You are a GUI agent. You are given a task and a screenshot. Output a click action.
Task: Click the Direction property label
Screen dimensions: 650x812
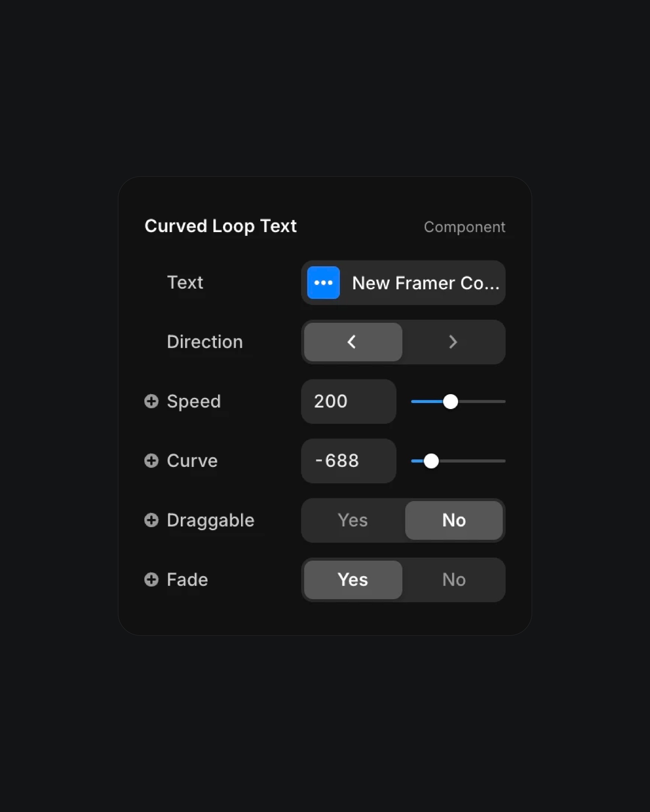205,342
